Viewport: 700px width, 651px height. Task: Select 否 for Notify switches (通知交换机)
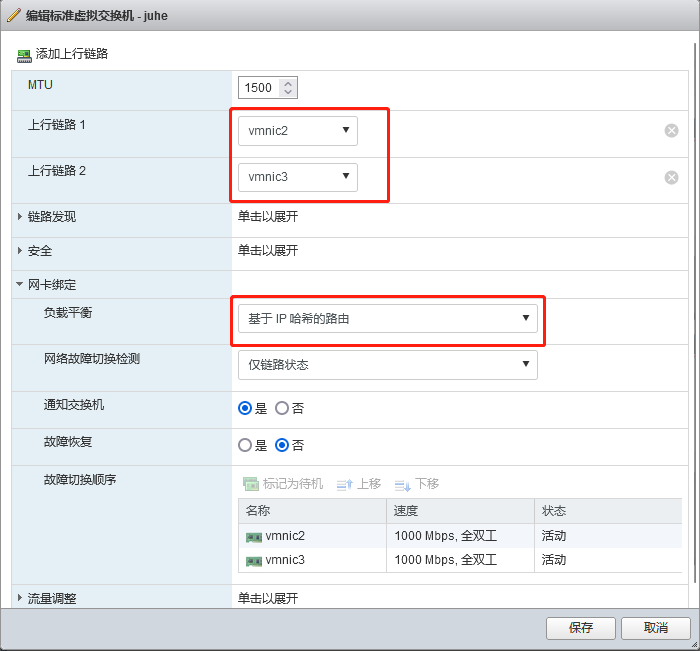[x=282, y=408]
